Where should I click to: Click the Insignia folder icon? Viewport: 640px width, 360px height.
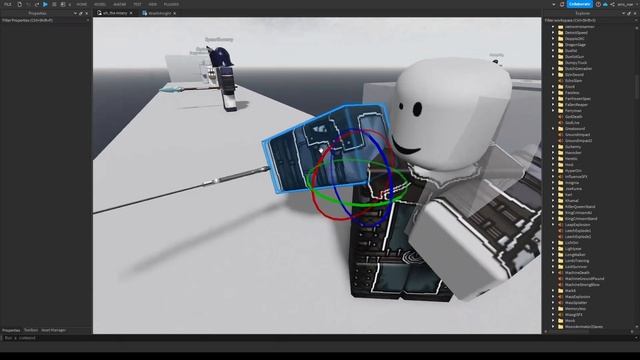[560, 182]
